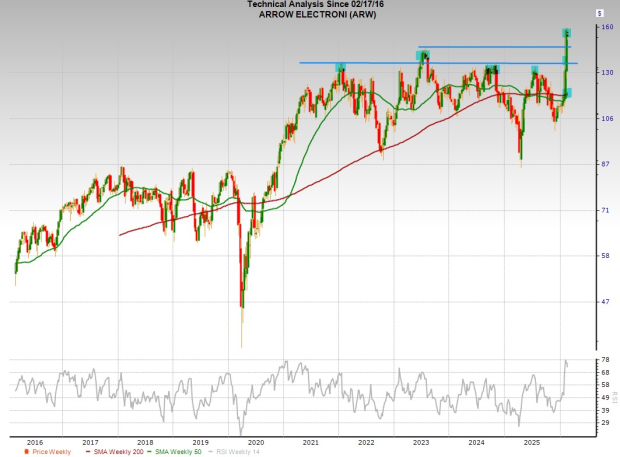This screenshot has height=457, width=620.
Task: Select the teal marker at the 2023 high
Action: 423,55
